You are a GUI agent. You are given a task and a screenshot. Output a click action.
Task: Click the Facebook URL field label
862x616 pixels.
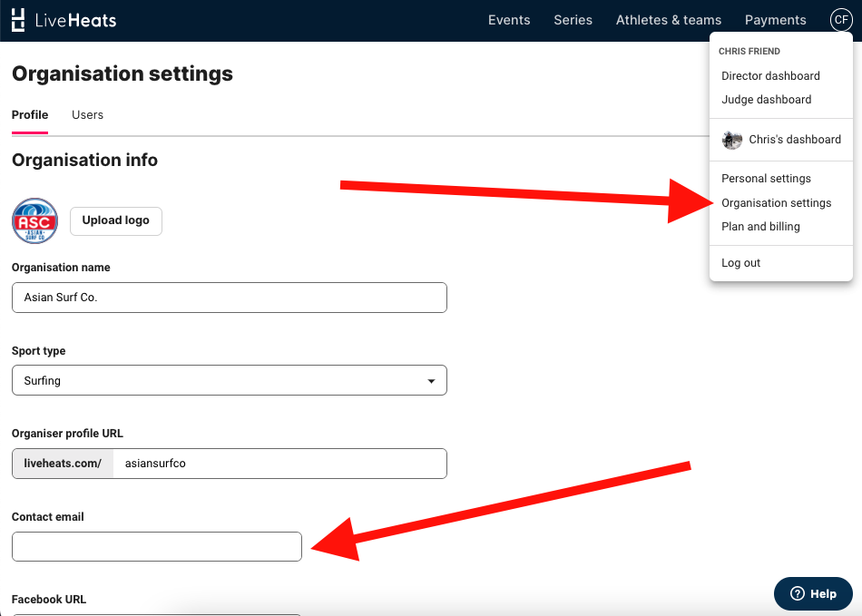49,600
